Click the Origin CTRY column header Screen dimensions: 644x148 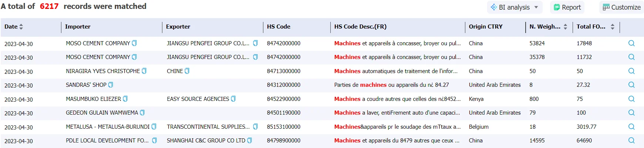pos(486,27)
